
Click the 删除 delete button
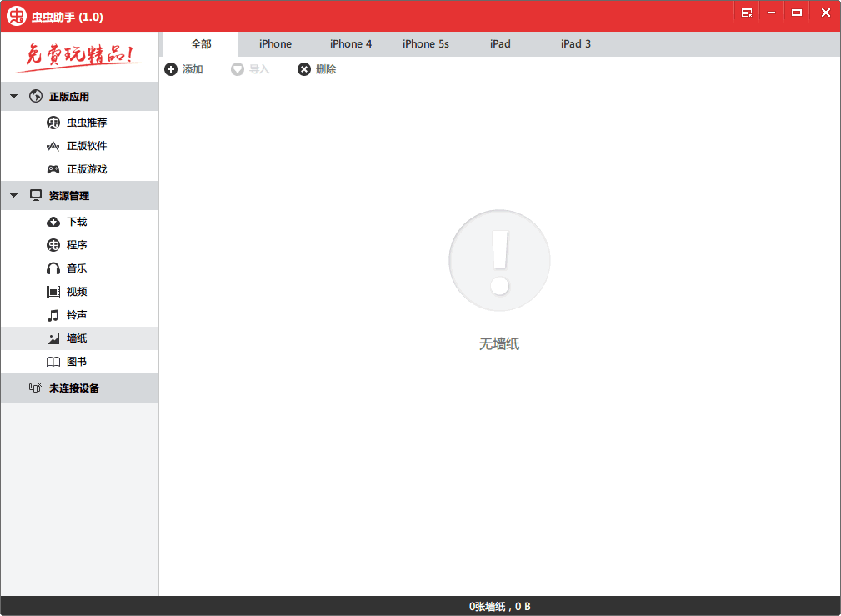pos(317,69)
